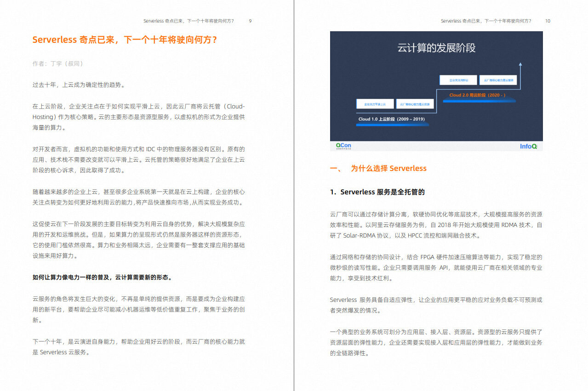Click the line beginning 在上云阶段，企业关注点在于
Screen dimensions: 588x391
point(138,106)
